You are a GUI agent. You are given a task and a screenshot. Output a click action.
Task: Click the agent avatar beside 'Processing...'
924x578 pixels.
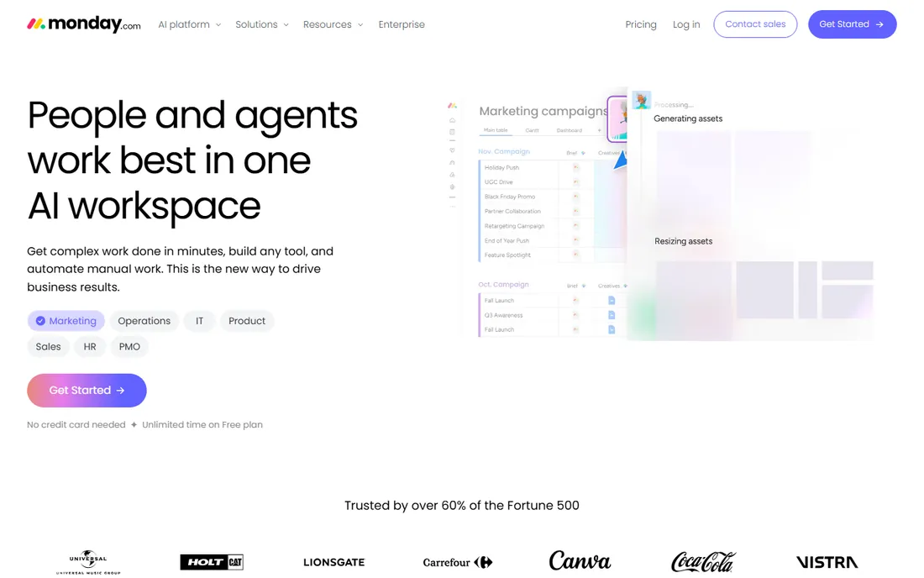(x=641, y=100)
